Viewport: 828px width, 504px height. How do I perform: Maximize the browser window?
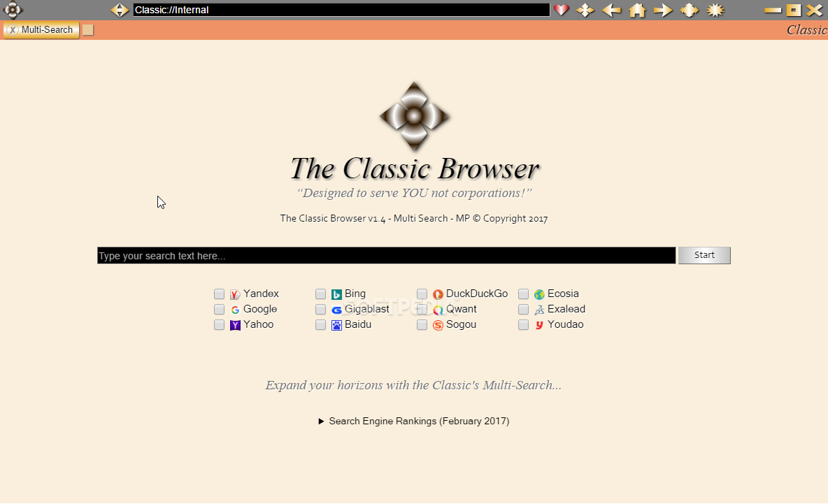794,10
